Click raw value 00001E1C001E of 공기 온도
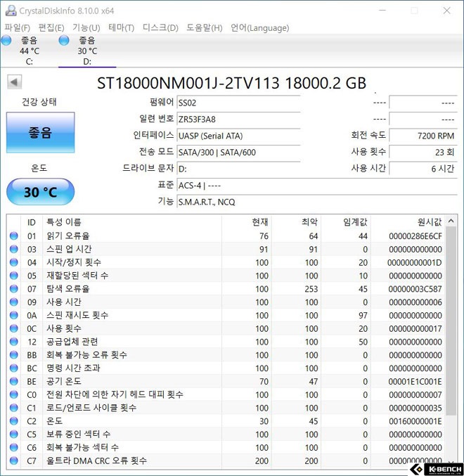Screen dimensions: 464x476 [x=415, y=381]
